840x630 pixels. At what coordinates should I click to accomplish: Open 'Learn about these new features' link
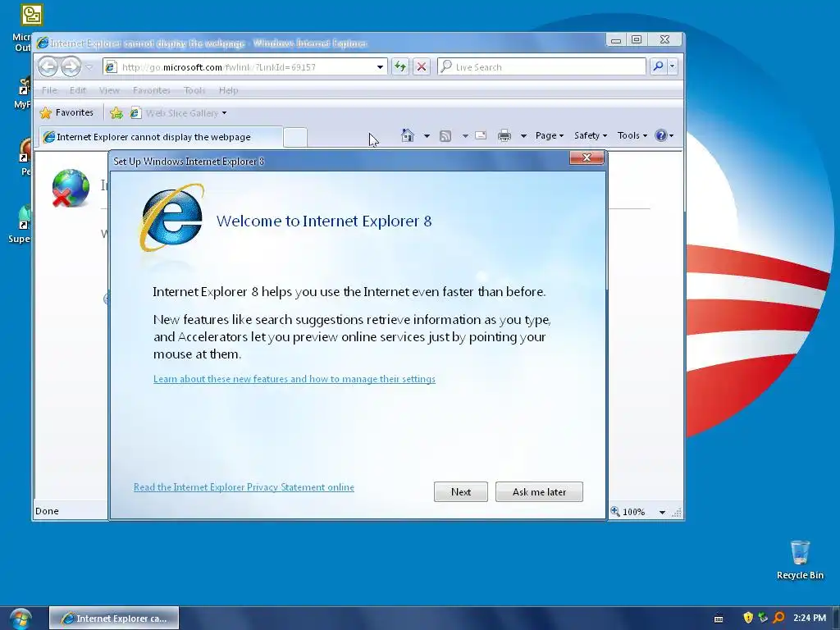pyautogui.click(x=294, y=379)
